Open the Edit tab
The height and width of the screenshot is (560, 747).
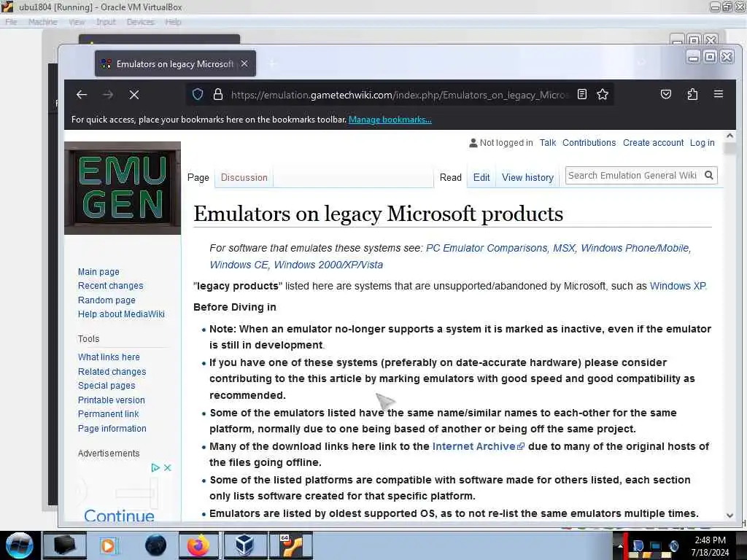coord(481,178)
